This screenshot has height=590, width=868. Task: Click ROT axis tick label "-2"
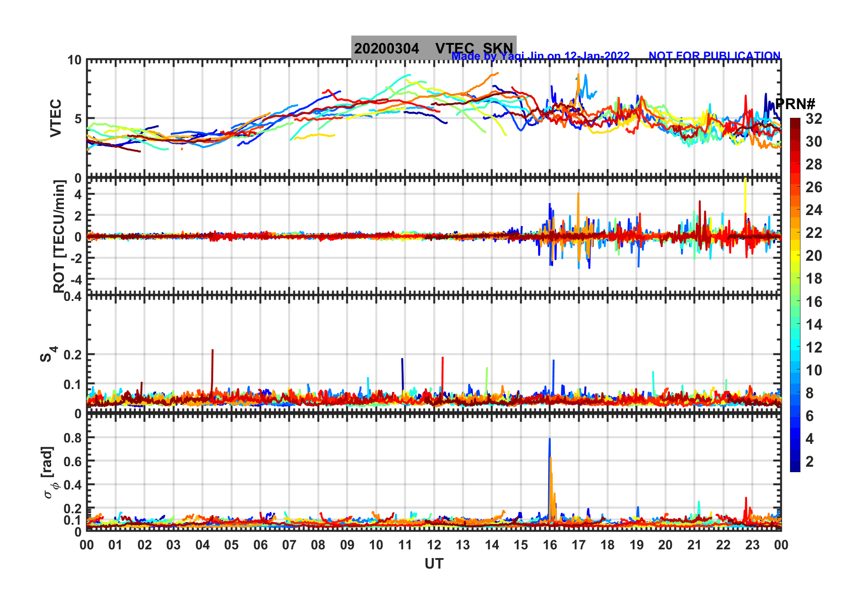[x=76, y=258]
